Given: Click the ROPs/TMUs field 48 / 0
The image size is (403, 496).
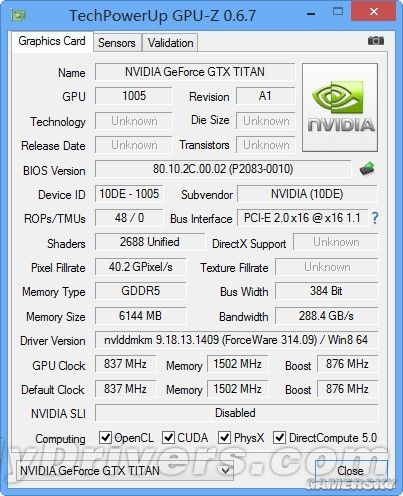Looking at the screenshot, I should coord(129,218).
